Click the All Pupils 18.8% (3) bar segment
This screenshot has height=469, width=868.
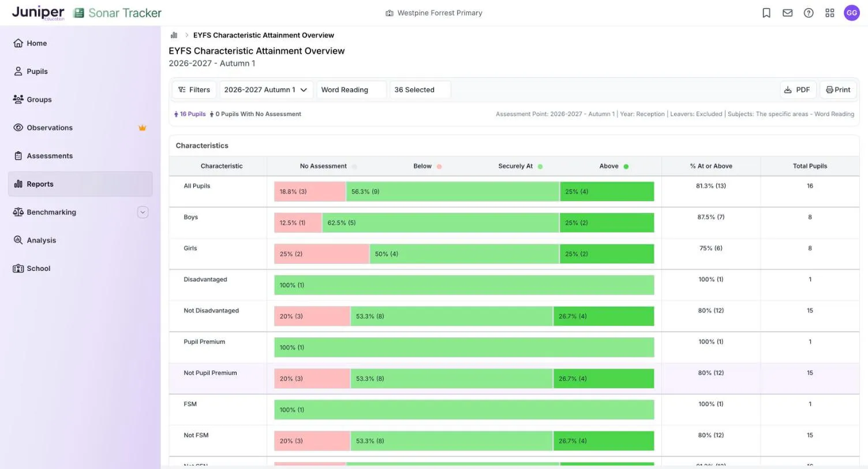pyautogui.click(x=310, y=192)
